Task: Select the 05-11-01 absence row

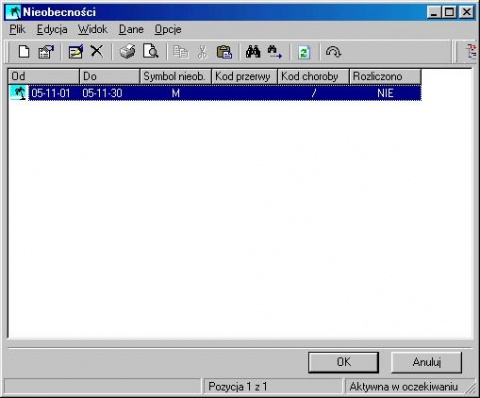Action: click(215, 93)
